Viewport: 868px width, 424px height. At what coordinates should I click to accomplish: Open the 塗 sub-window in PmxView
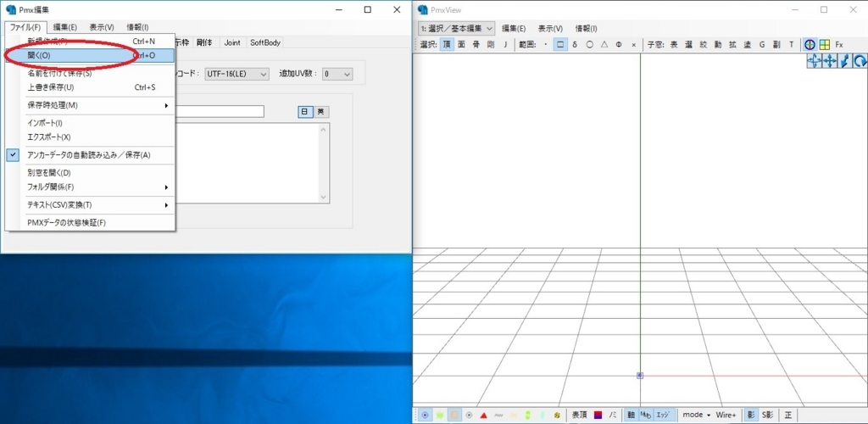pos(748,45)
